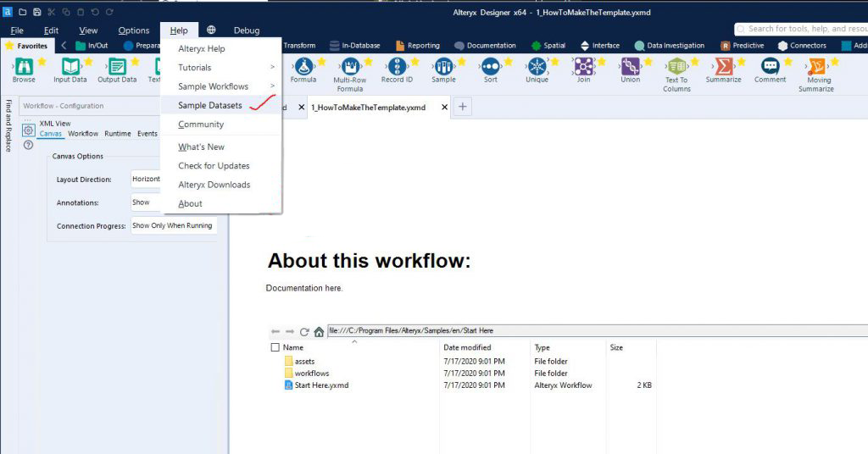
Task: Open the Layout Direction dropdown
Action: coord(146,180)
